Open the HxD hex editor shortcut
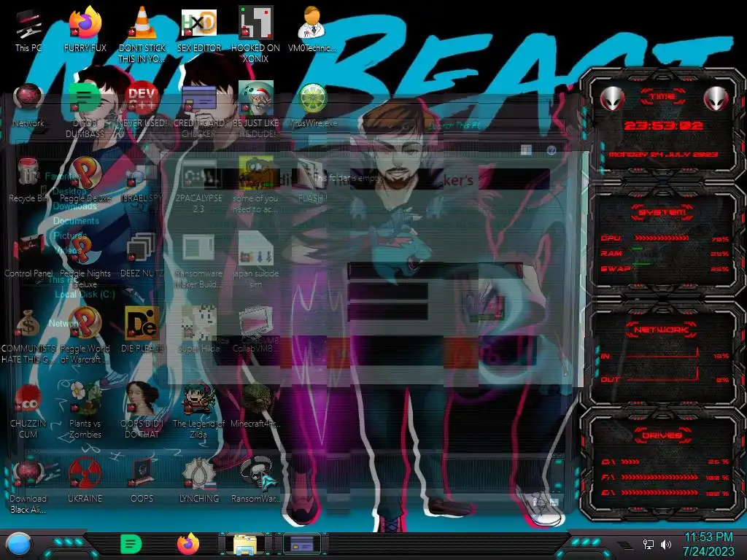The width and height of the screenshot is (747, 560). (x=198, y=29)
